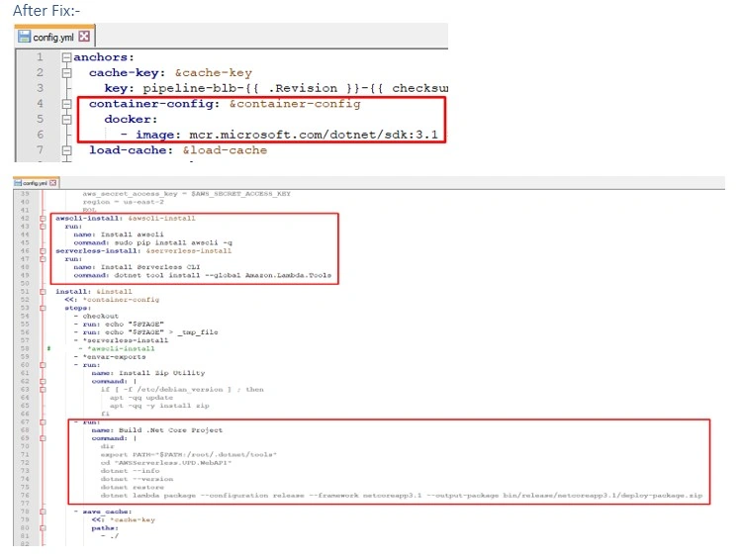Click the "name: Install awscli" line
The height and width of the screenshot is (560, 743).
coord(119,234)
